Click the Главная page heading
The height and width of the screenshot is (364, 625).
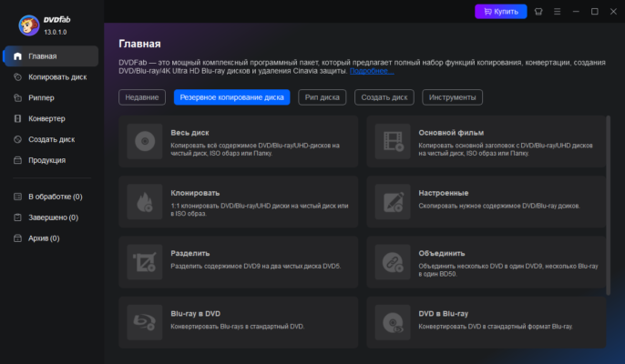coord(139,44)
